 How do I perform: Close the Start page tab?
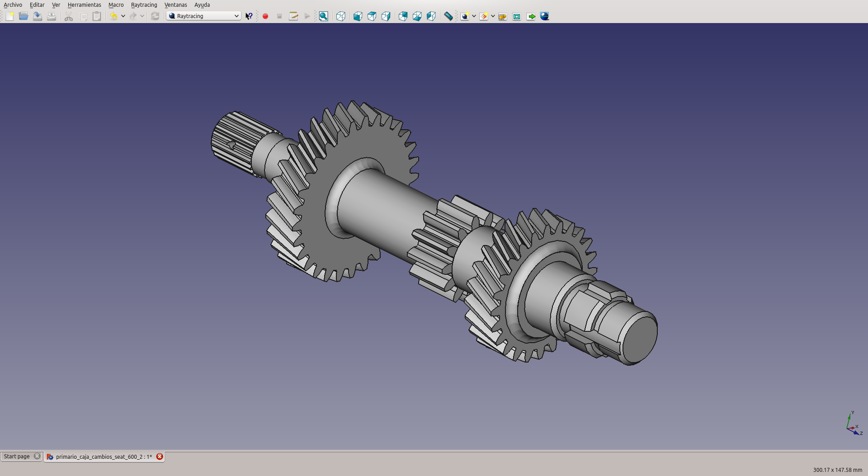click(37, 456)
